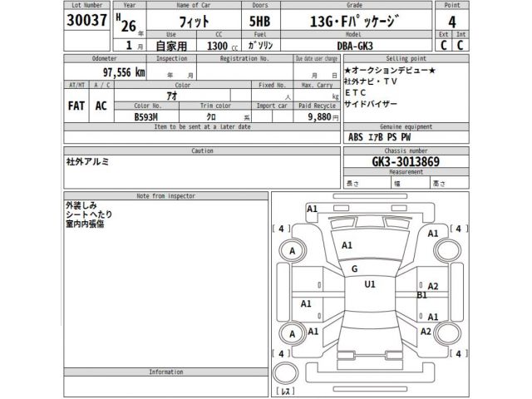Click the FAT transmission cell
Screen dimensions: 532x399
click(75, 107)
